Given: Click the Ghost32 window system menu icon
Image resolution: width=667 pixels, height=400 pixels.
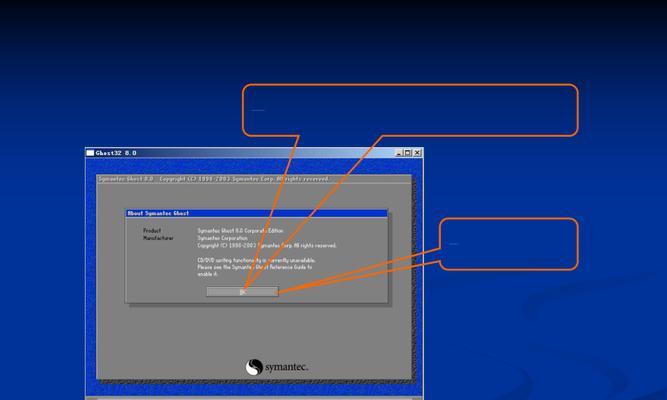Looking at the screenshot, I should coord(90,153).
